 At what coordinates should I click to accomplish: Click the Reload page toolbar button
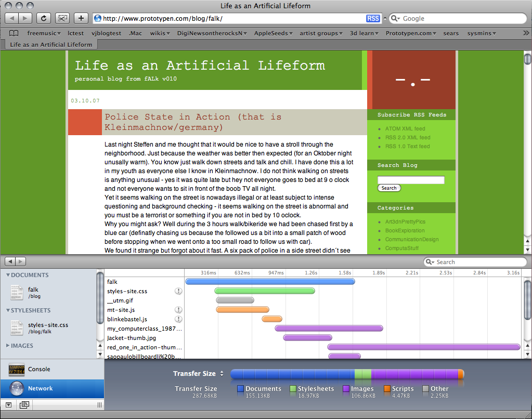point(44,18)
